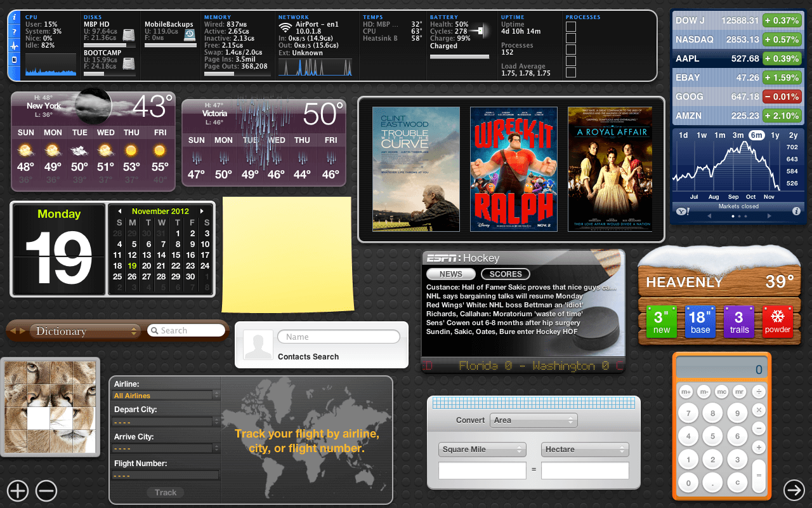Click calculator clear c button
The height and width of the screenshot is (508, 812).
737,483
